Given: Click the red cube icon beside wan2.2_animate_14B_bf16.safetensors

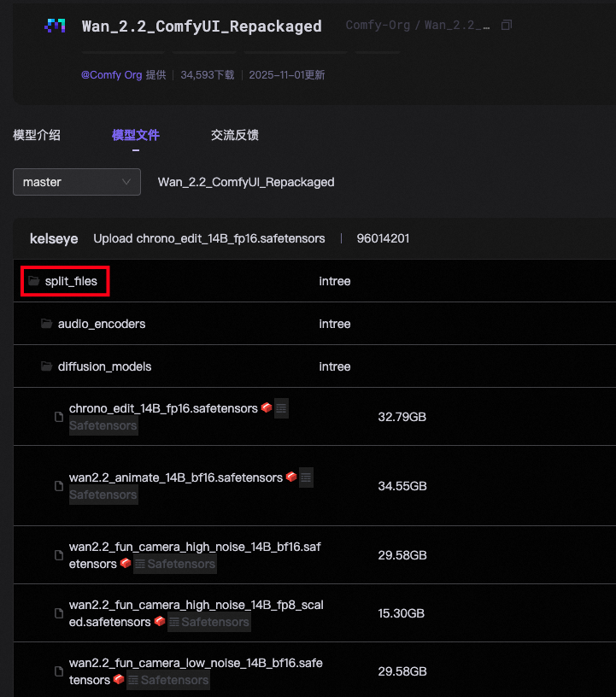Looking at the screenshot, I should pos(291,477).
